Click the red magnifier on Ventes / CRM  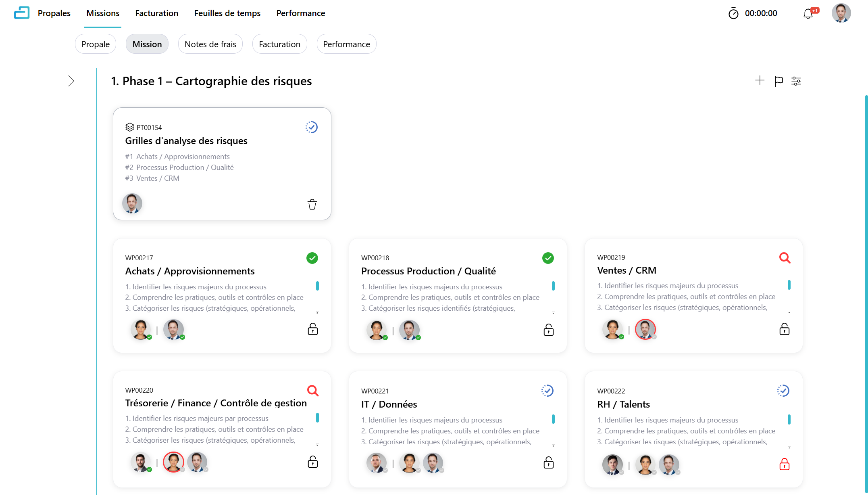785,258
